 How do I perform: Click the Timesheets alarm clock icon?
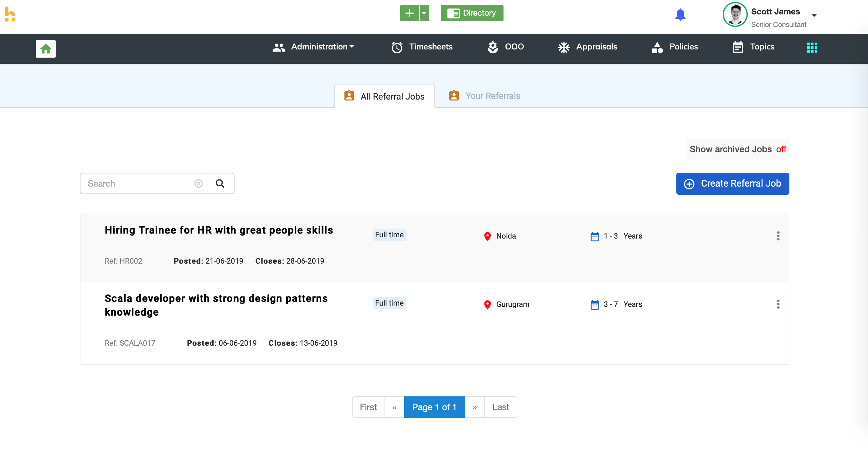click(x=397, y=47)
